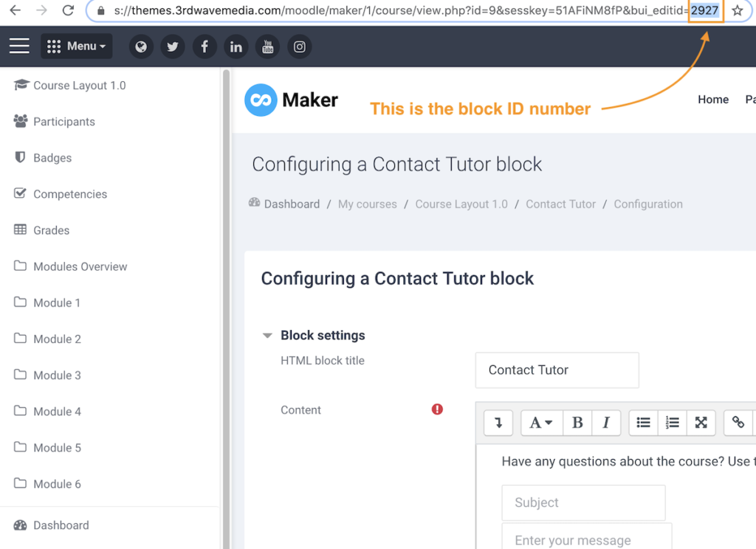Toggle the editor toolbar visibility arrow
Screen dimensions: 756x549
click(499, 422)
